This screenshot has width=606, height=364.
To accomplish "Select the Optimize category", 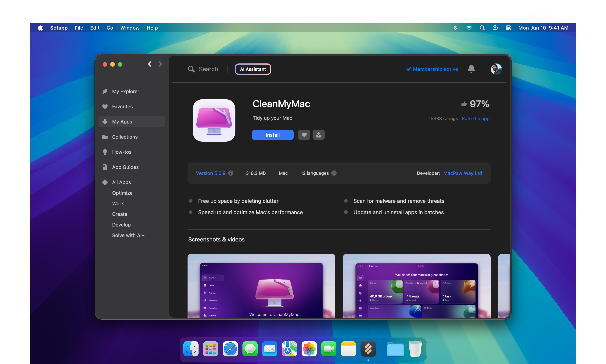I will [122, 193].
